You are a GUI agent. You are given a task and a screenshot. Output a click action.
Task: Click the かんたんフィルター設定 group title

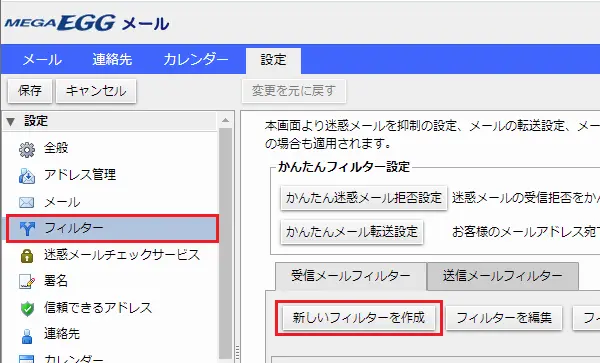[344, 167]
